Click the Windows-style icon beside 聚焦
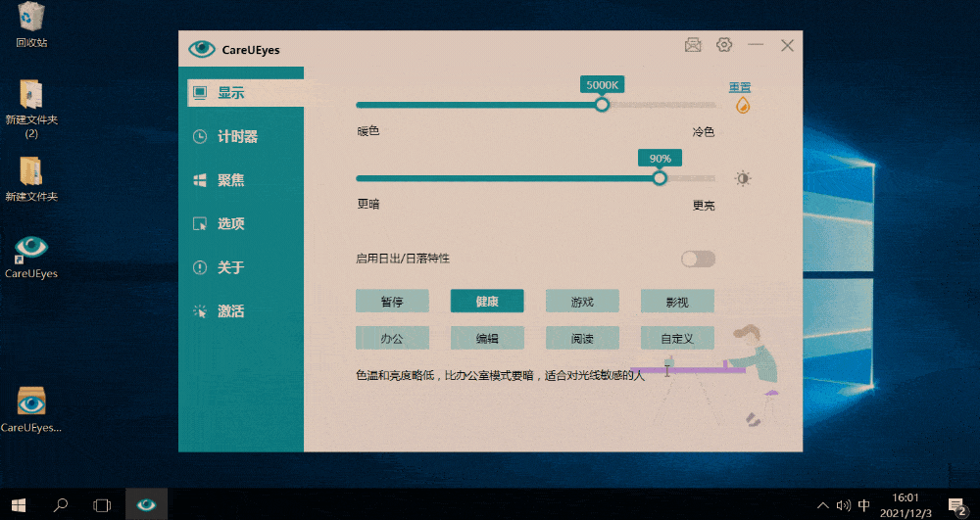This screenshot has height=520, width=980. [200, 180]
